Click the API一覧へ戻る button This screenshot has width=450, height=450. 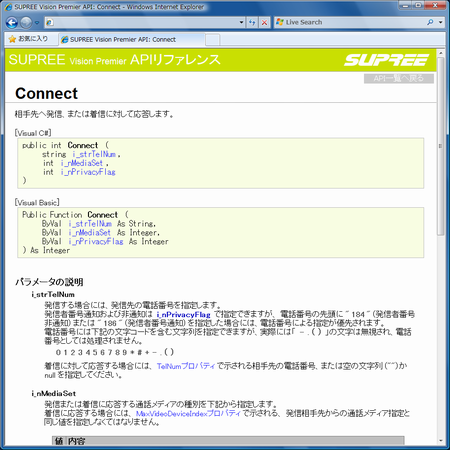tap(399, 79)
